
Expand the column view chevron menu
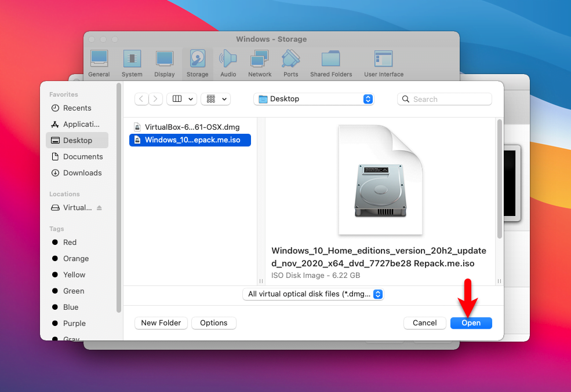tap(191, 99)
